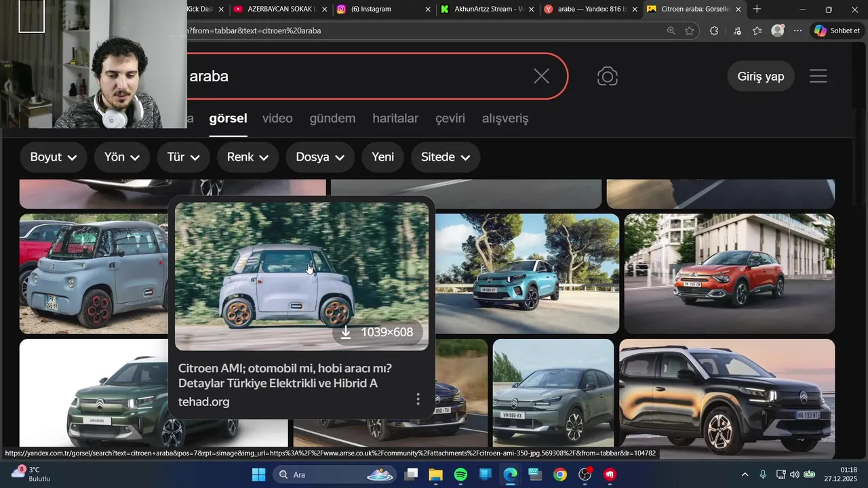Screen dimensions: 868x488
Task: Add page to favorites with star icon
Action: click(690, 30)
